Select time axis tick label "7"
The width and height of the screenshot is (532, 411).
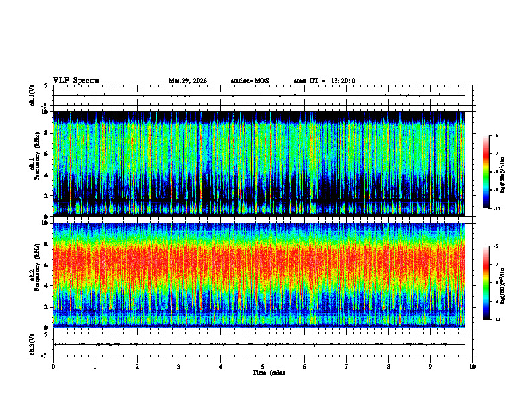[x=347, y=367]
